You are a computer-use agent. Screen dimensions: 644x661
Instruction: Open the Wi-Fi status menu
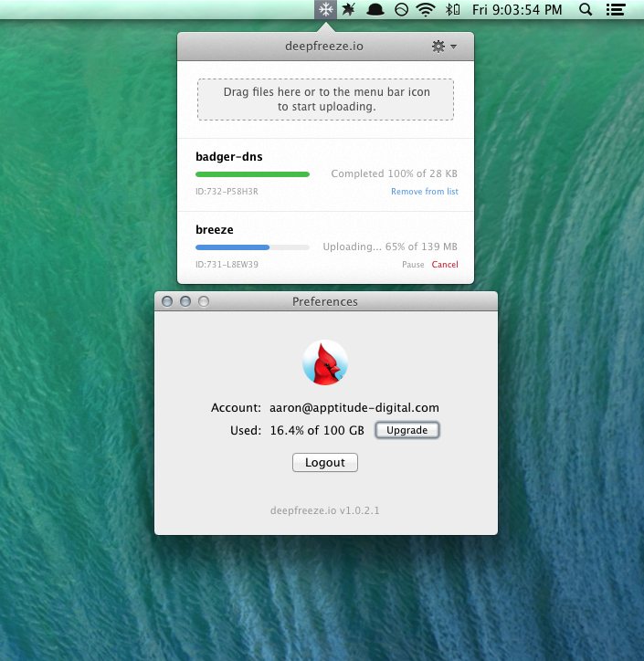(x=425, y=10)
